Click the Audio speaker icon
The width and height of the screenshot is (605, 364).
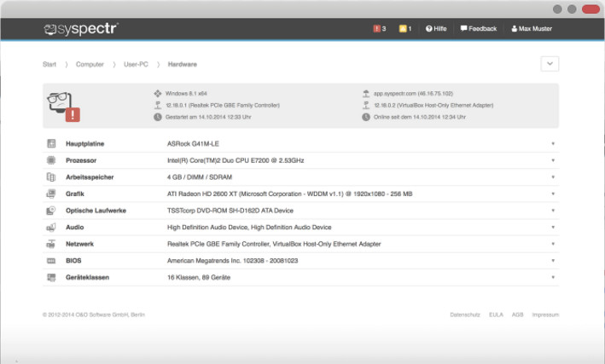(x=51, y=227)
